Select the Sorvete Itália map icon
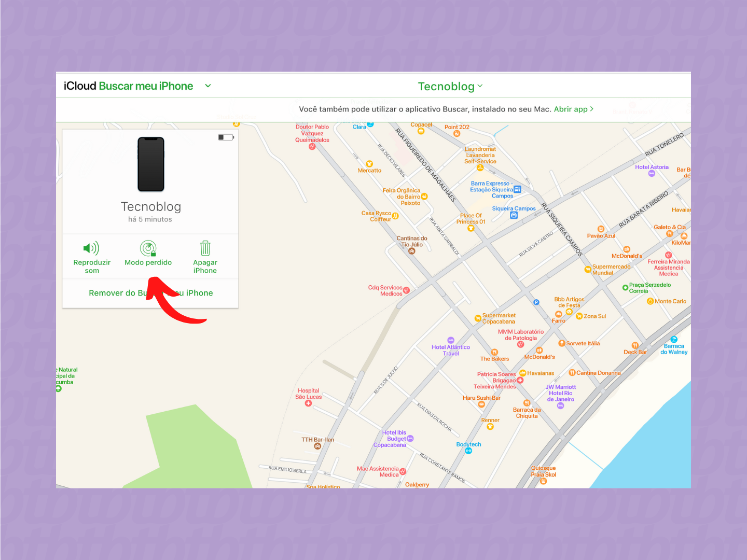Viewport: 747px width, 560px height. pyautogui.click(x=562, y=343)
